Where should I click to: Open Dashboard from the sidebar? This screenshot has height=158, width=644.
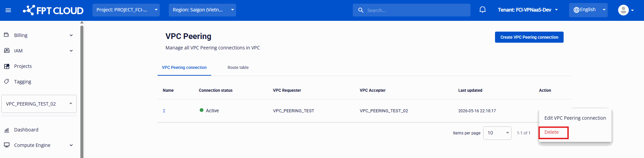tap(26, 130)
